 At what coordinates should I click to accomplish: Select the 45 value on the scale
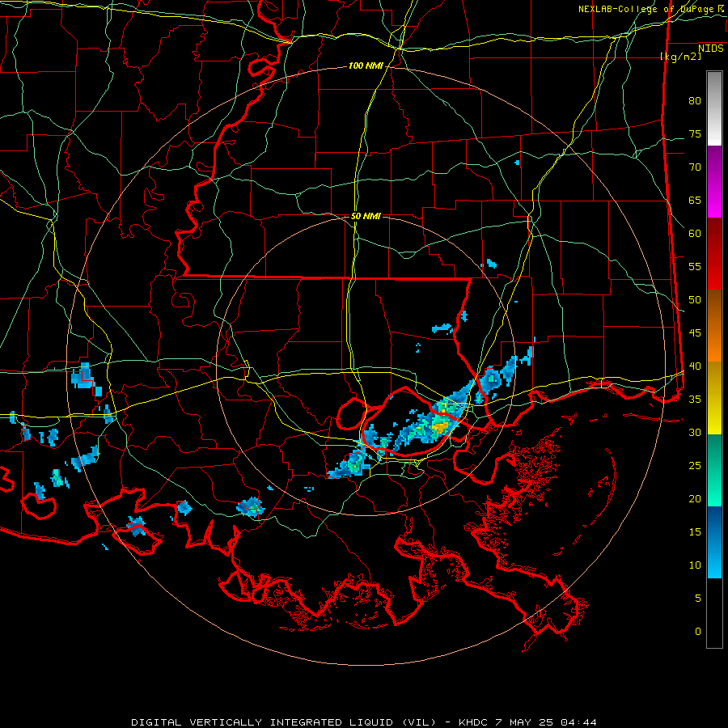click(x=695, y=333)
